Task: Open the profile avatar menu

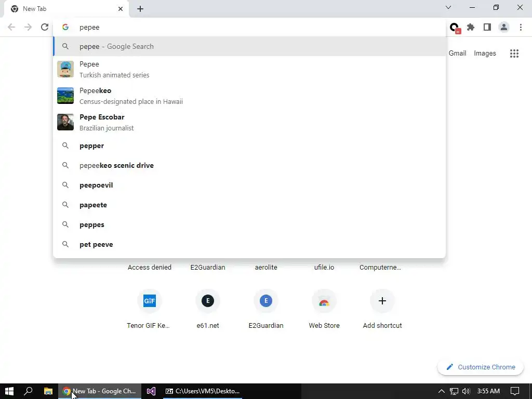Action: click(504, 27)
